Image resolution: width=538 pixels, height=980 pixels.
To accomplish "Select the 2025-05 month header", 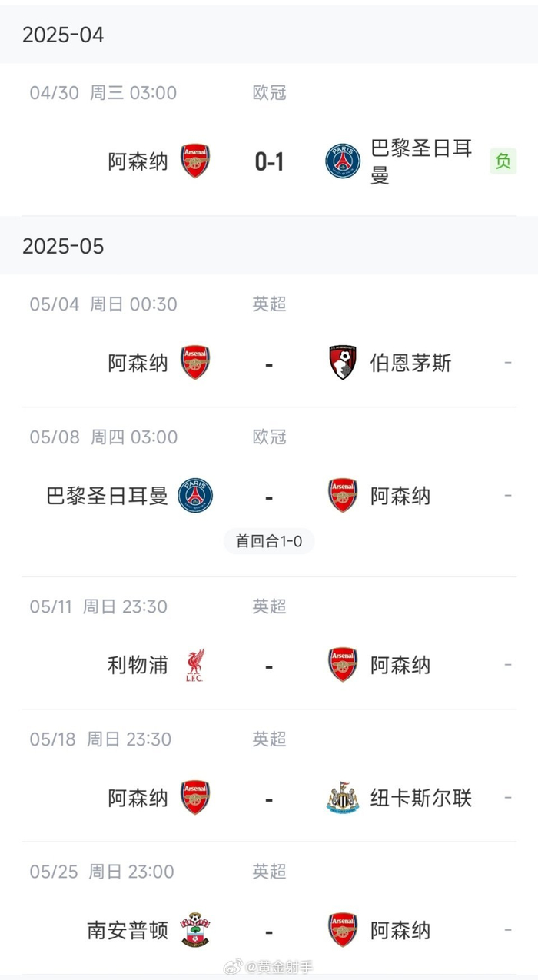I will pos(63,246).
